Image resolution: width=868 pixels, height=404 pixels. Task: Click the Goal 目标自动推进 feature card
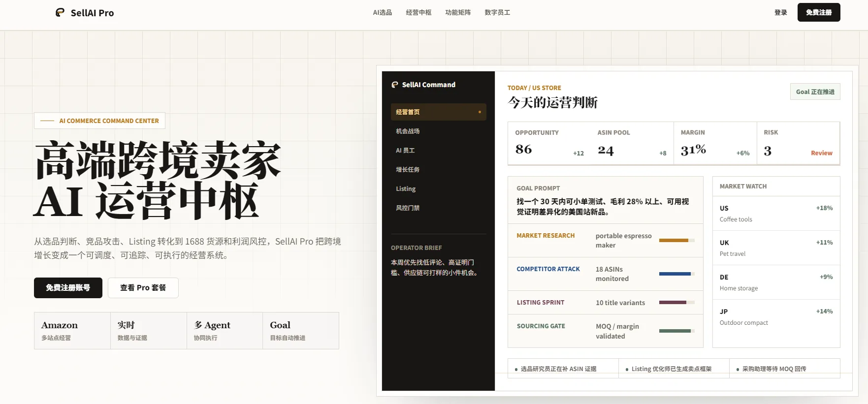301,331
